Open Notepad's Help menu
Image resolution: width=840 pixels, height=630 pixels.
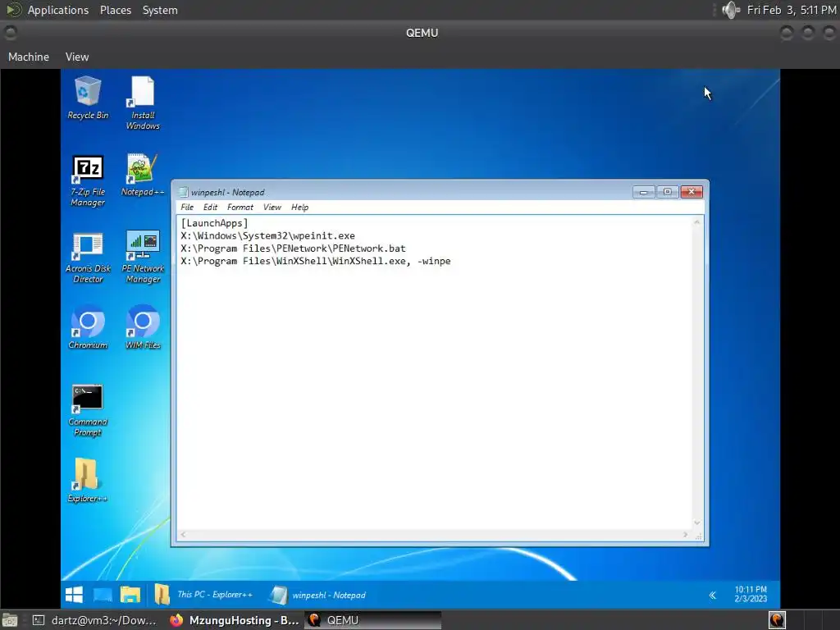(300, 208)
